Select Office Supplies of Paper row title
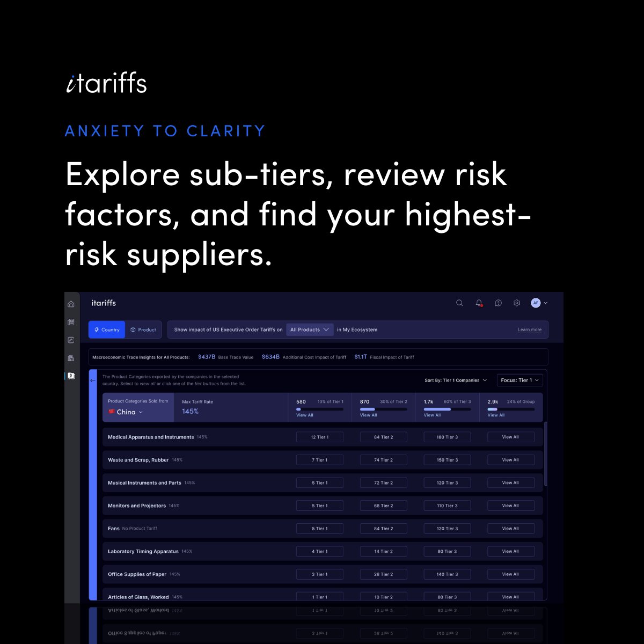Viewport: 644px width, 644px height. click(x=137, y=574)
